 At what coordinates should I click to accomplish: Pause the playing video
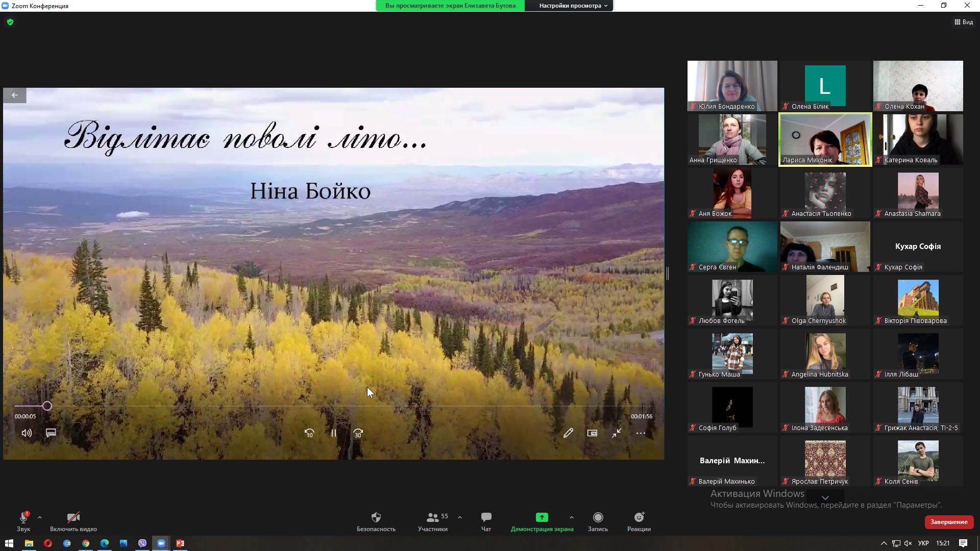click(x=333, y=433)
